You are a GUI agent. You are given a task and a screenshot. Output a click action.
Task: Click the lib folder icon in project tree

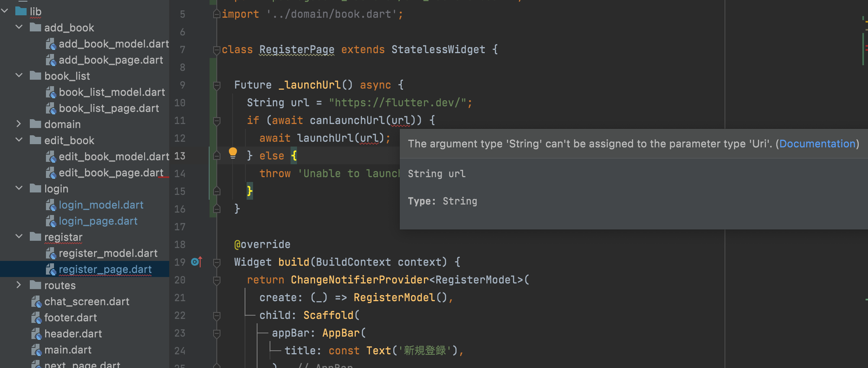click(21, 11)
